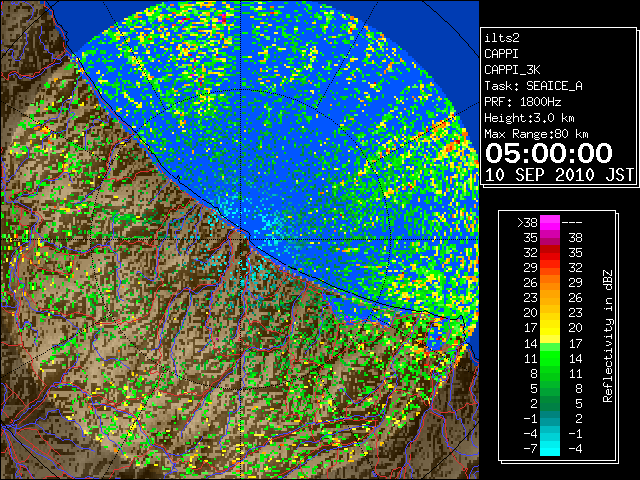
Task: Click the '---' legend label
Action: click(x=572, y=223)
